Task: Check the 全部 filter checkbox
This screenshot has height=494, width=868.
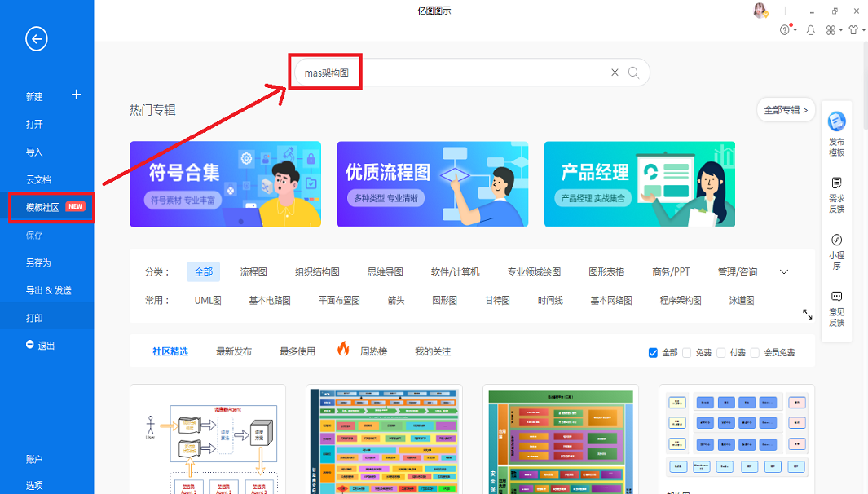Action: click(x=653, y=353)
